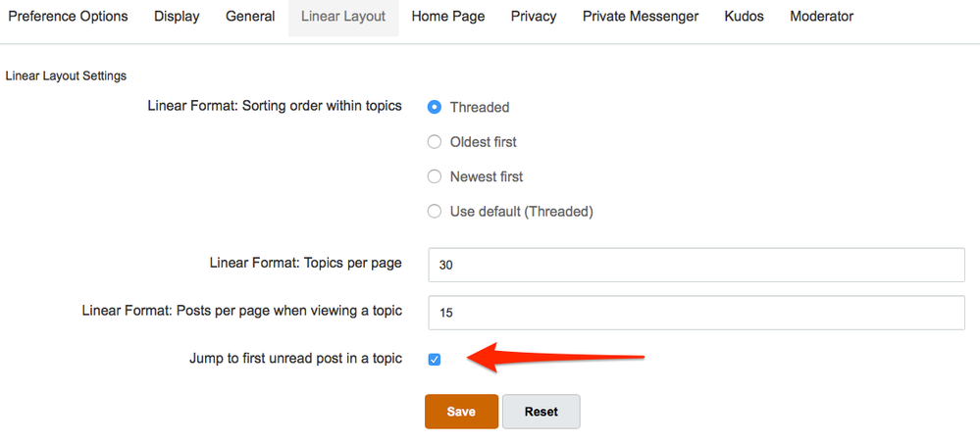Switch to the Privacy tab
This screenshot has width=980, height=443.
(534, 17)
